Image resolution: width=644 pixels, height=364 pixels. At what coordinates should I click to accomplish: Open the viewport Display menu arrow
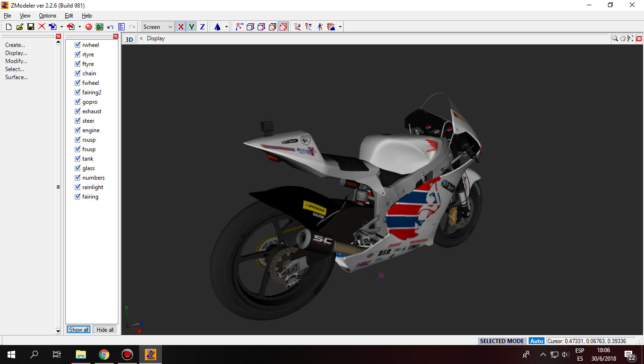[141, 38]
